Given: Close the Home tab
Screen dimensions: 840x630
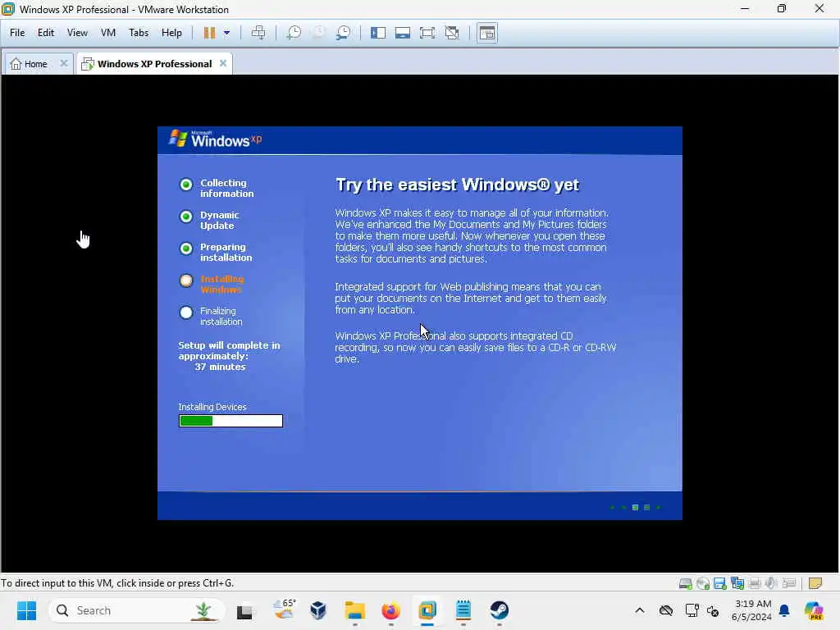Looking at the screenshot, I should pyautogui.click(x=64, y=63).
